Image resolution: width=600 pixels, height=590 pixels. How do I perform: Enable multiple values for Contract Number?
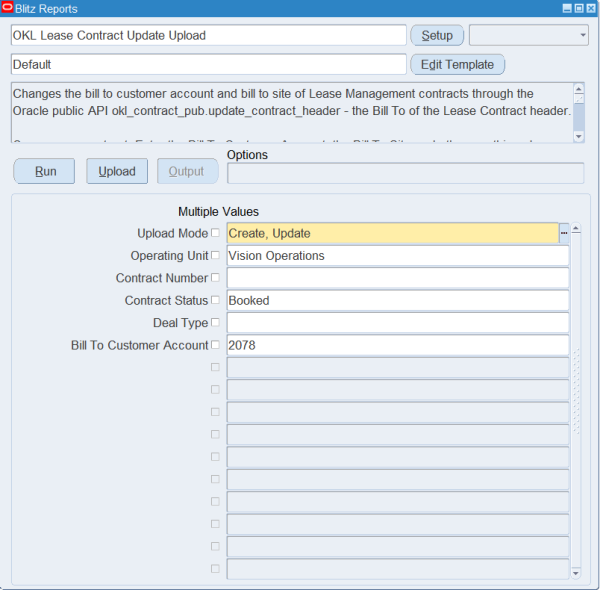[215, 277]
